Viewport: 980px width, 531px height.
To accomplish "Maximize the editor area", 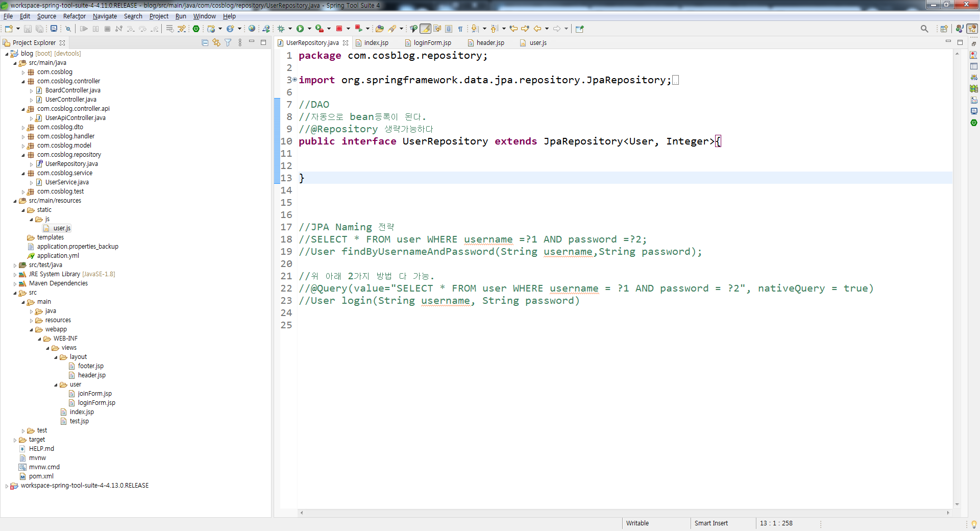I will 960,42.
